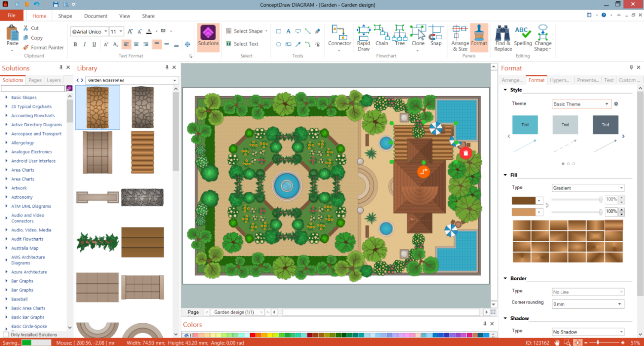Expand the Basic Shapes tree item

click(x=6, y=97)
